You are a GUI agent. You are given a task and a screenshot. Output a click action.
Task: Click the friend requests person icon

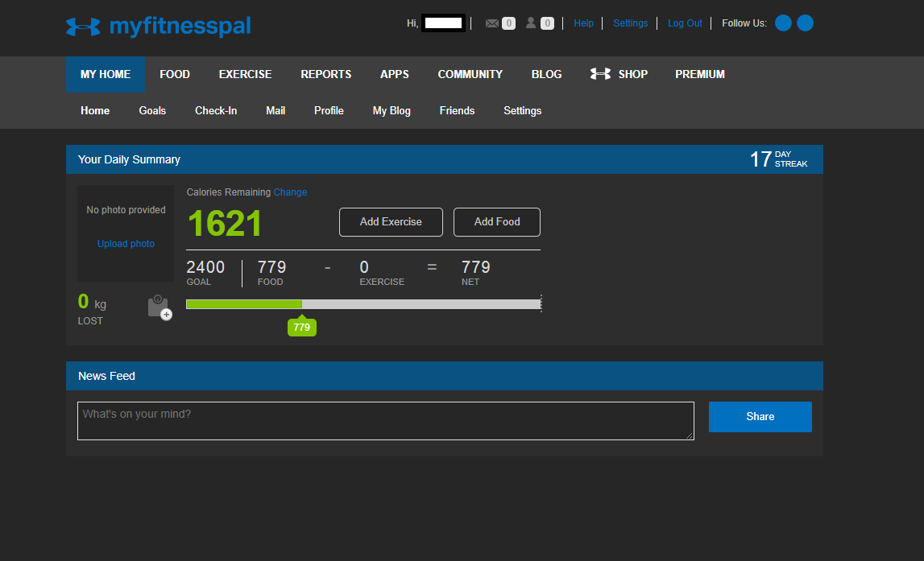531,23
